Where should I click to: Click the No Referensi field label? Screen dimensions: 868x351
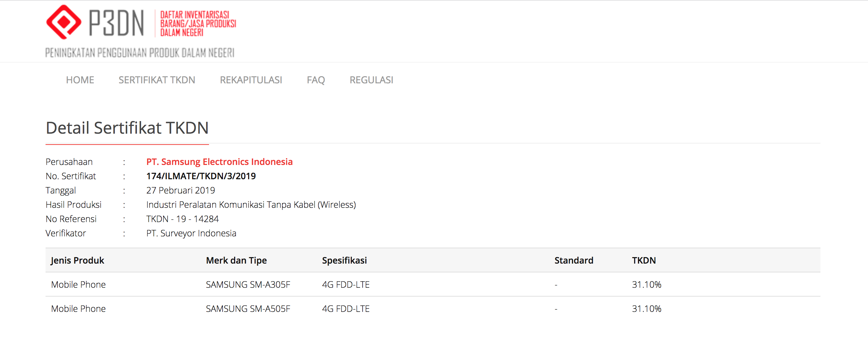pos(71,219)
